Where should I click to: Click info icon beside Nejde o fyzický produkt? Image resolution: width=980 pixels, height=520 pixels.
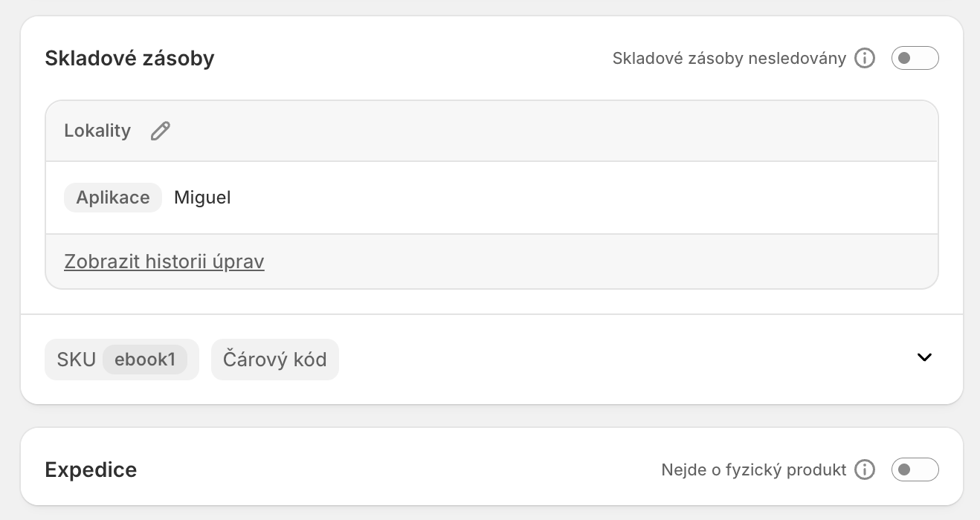click(x=864, y=469)
